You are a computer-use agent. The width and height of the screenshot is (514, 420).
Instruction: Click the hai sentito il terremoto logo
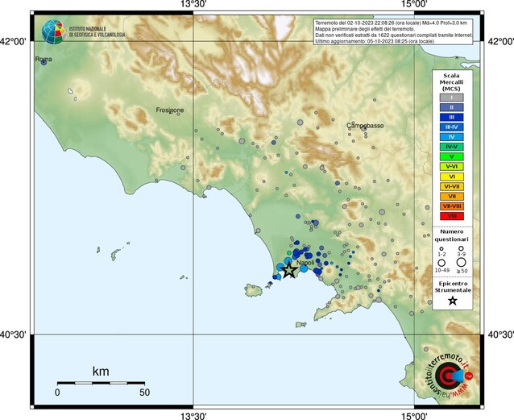448,375
